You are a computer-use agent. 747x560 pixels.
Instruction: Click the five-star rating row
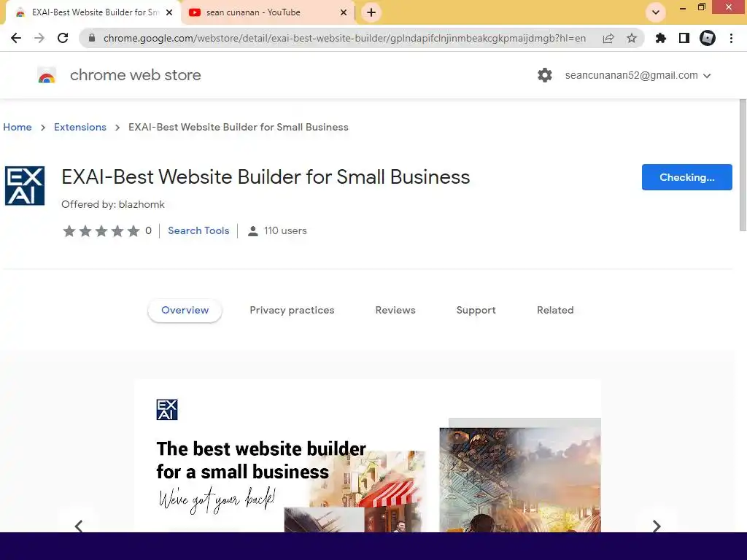coord(101,231)
